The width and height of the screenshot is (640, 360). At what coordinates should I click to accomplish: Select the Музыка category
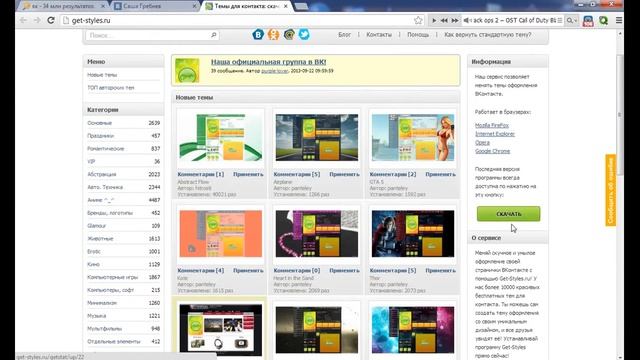(96, 316)
